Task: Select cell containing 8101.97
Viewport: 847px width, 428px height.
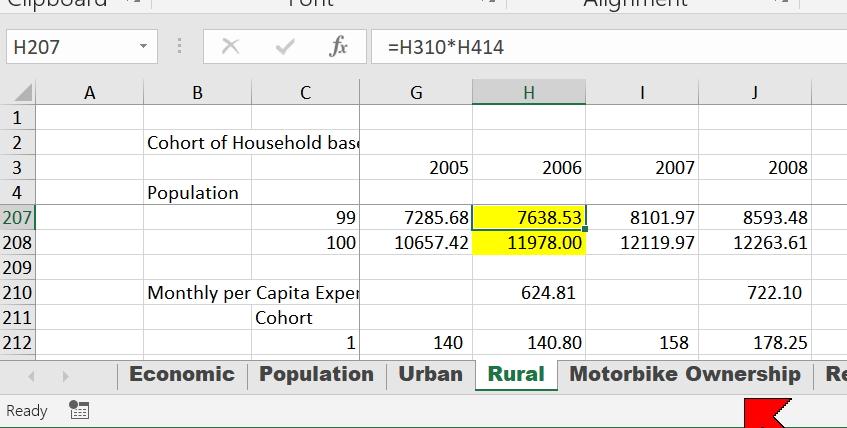Action: pyautogui.click(x=642, y=217)
